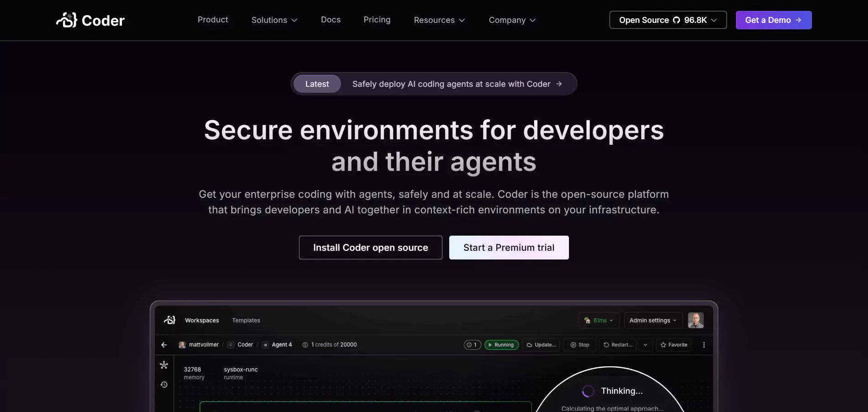This screenshot has width=868, height=412.
Task: Click the Latest badge
Action: click(x=317, y=84)
